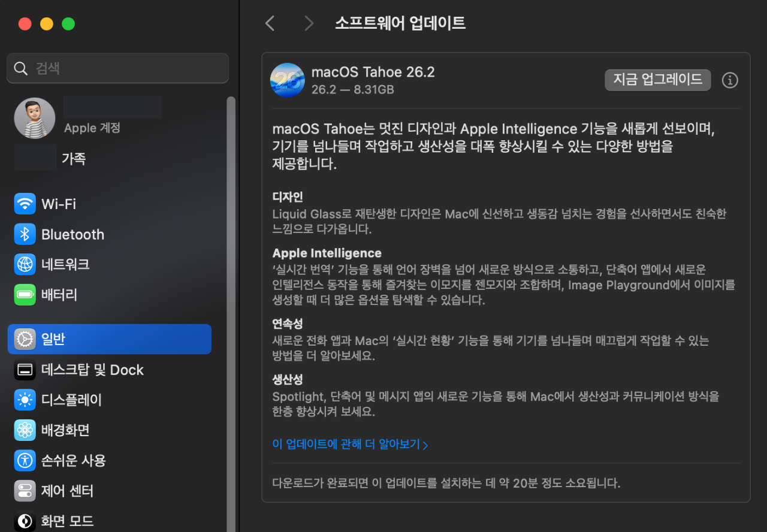Open 데스크탑 및 Dock icon
Image resolution: width=767 pixels, height=532 pixels.
click(x=25, y=370)
